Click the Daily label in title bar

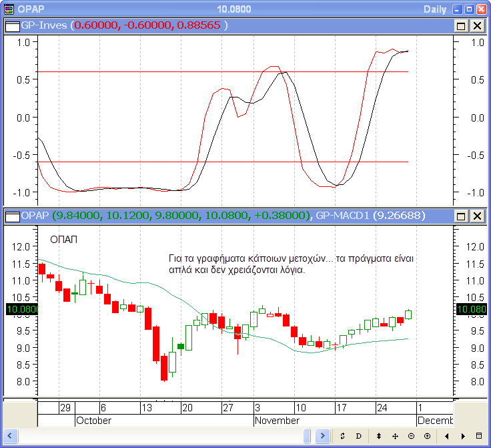pyautogui.click(x=436, y=9)
